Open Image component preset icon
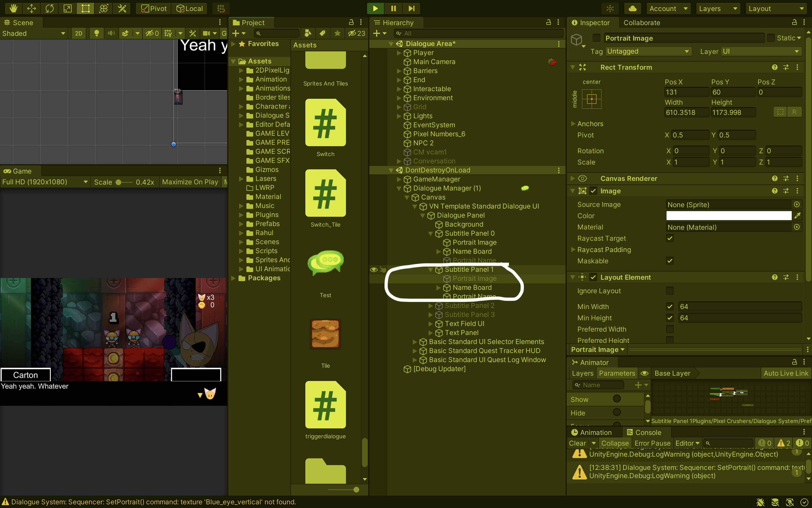This screenshot has width=812, height=508. (x=786, y=191)
